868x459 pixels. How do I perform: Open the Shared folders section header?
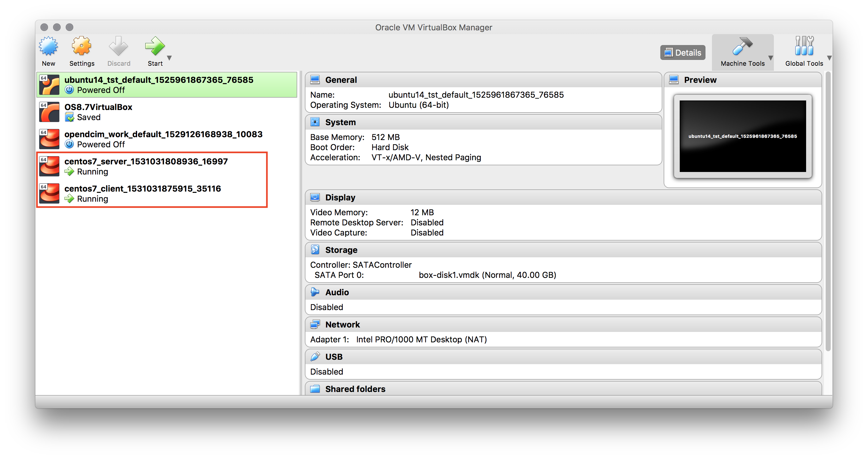[x=563, y=389]
